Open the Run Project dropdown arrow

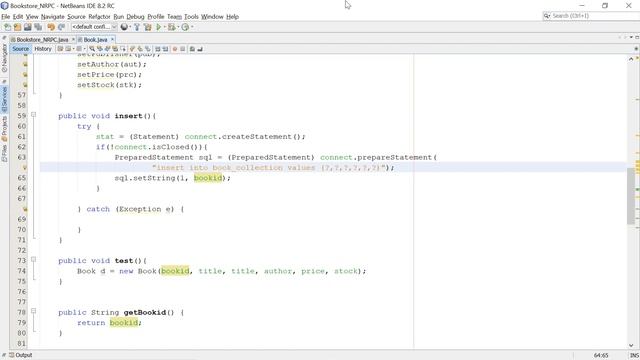pos(164,27)
